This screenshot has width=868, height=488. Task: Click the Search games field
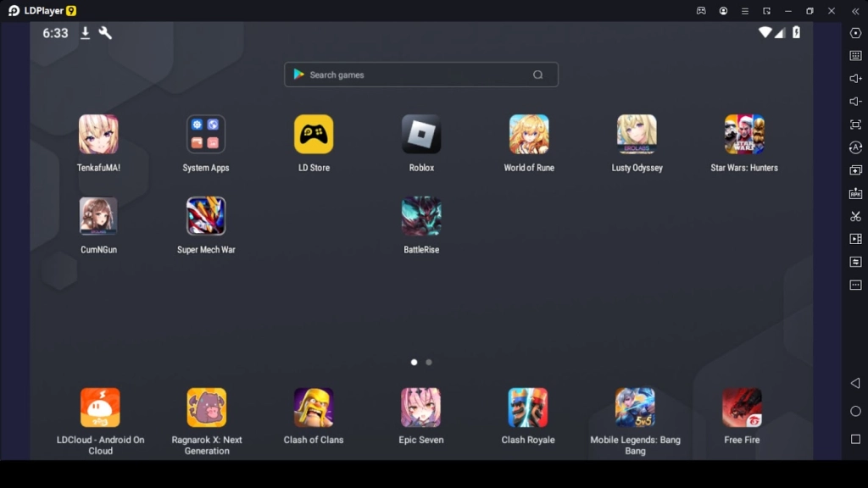point(421,75)
